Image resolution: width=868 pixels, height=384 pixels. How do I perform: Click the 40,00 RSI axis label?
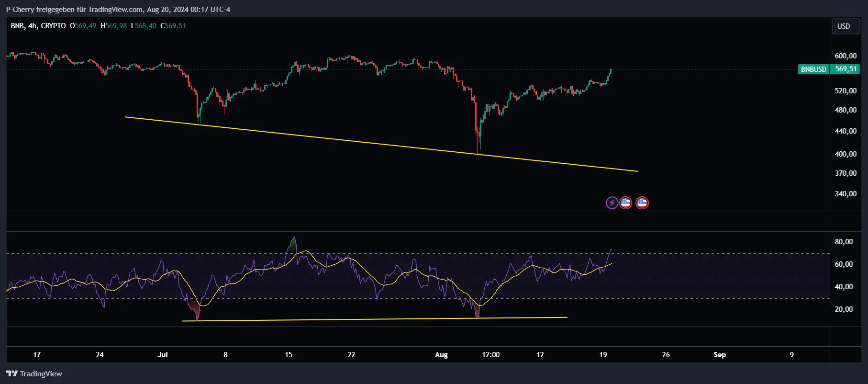844,287
